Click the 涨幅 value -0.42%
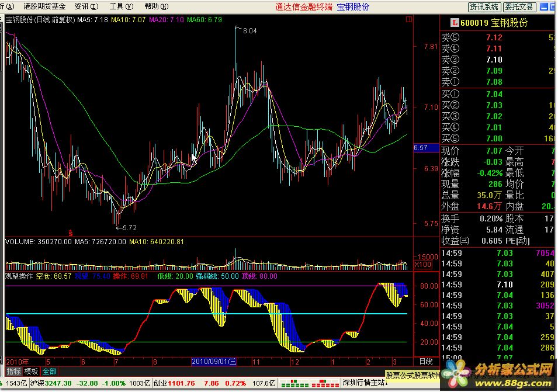Screen dimensions: 558x392 point(490,174)
